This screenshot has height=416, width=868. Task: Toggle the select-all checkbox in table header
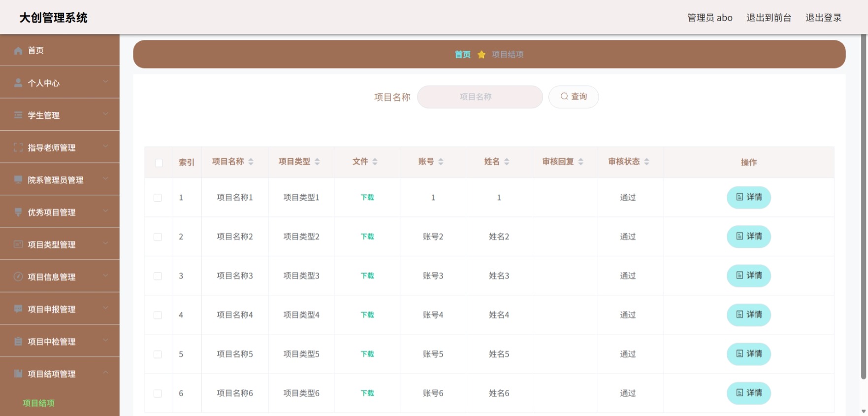point(159,163)
